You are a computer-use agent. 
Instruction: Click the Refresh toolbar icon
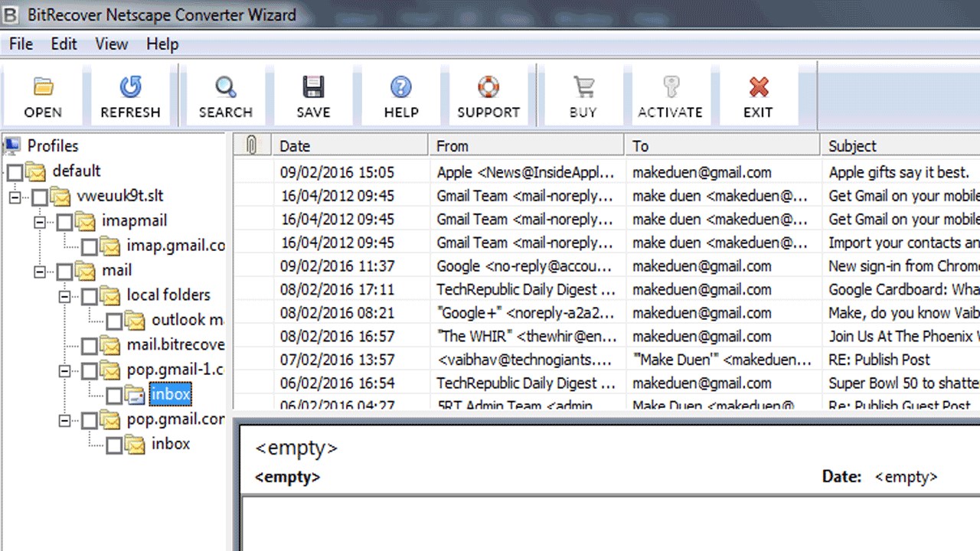point(130,87)
